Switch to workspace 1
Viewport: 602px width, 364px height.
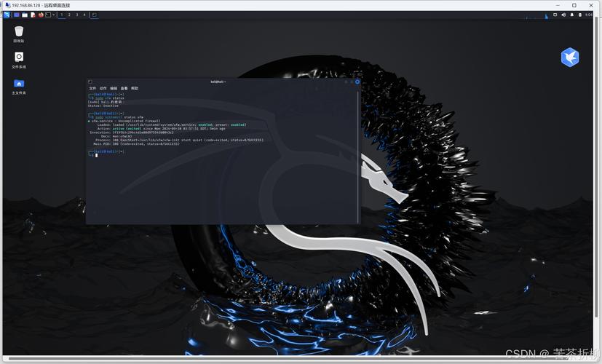click(x=62, y=15)
